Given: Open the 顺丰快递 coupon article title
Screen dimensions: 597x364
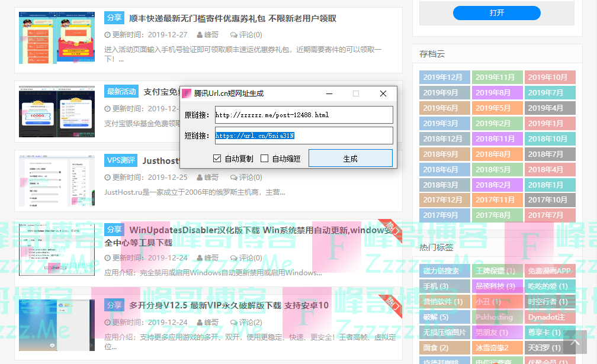Looking at the screenshot, I should [x=233, y=18].
